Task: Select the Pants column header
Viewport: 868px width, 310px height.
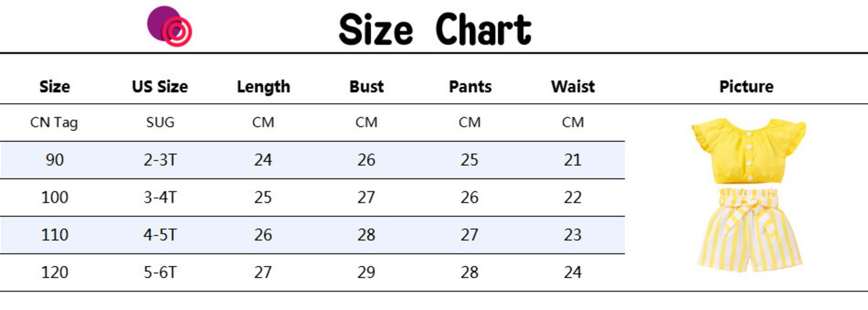Action: (470, 87)
